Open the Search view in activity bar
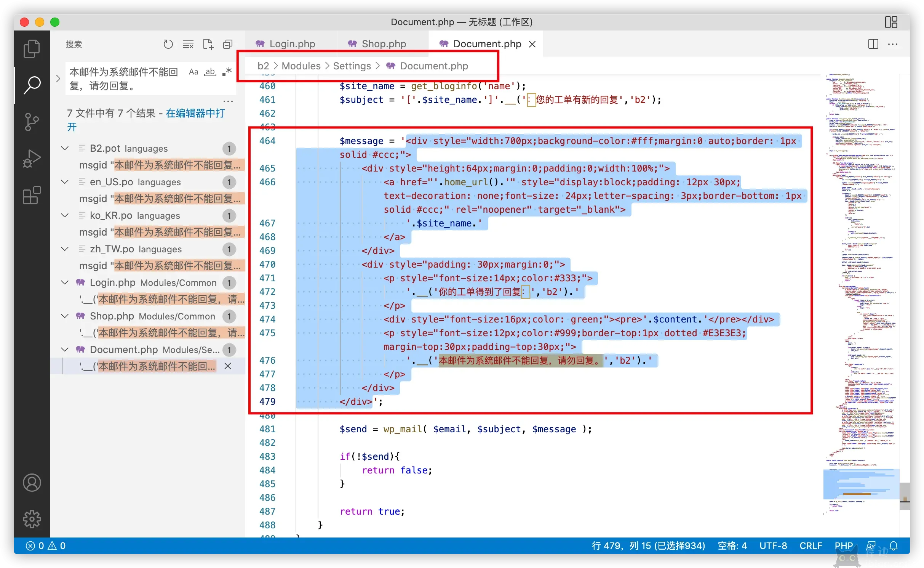 coord(32,85)
